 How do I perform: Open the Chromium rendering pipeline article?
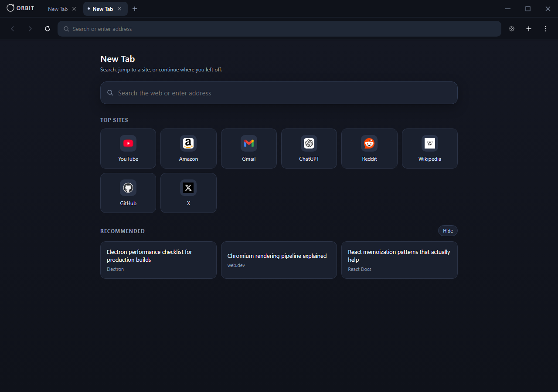click(279, 260)
